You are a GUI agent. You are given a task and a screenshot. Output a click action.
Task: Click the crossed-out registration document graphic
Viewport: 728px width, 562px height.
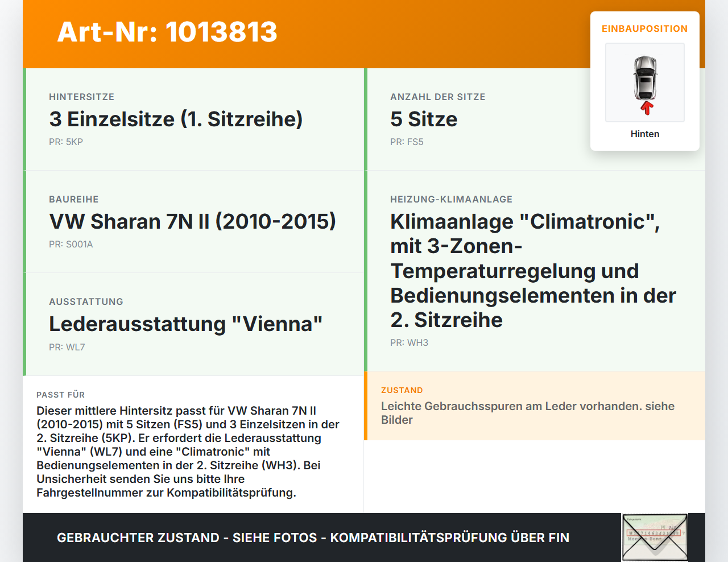tap(654, 537)
